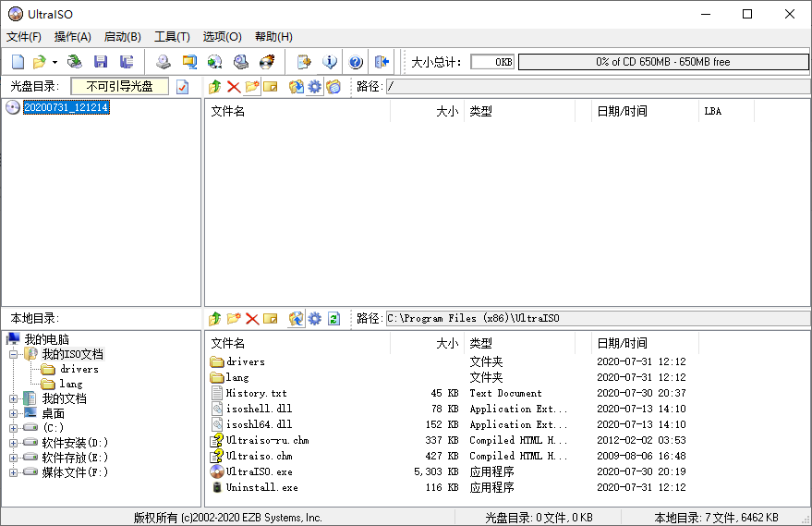This screenshot has height=526, width=812.
Task: Click the disc boot properties checkmark icon
Action: (182, 87)
